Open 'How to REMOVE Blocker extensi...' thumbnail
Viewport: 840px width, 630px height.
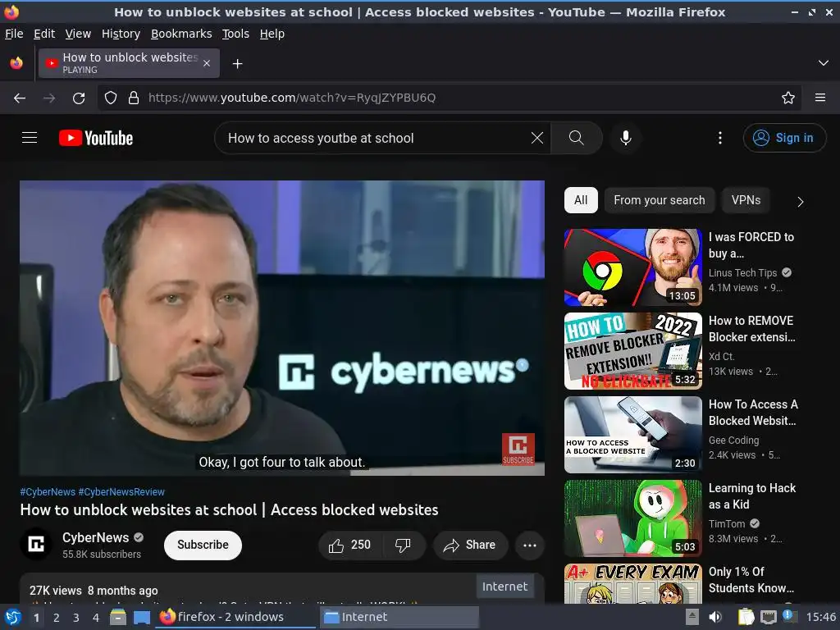point(632,351)
